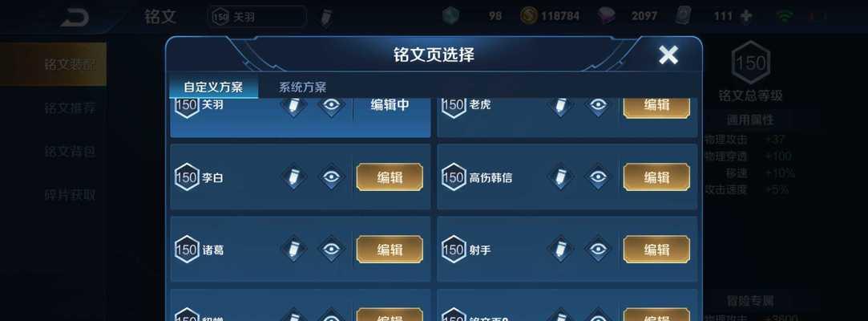
Task: Show 诸葛 page details with eye icon
Action: (332, 249)
